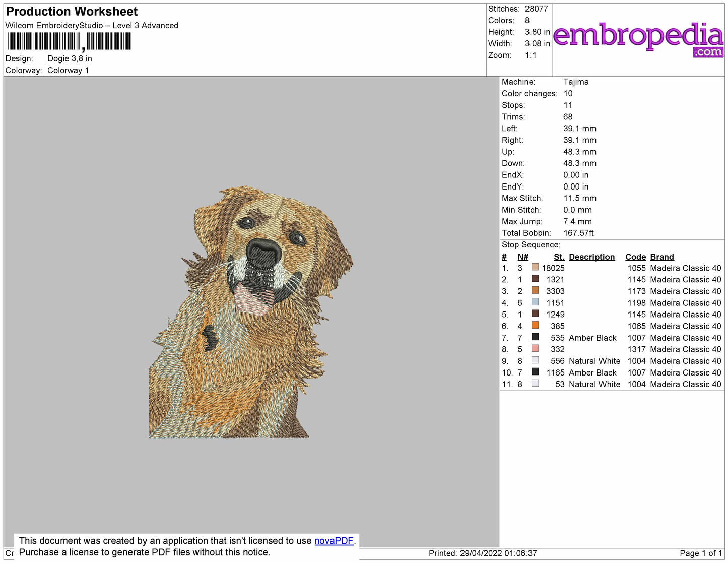728x563 pixels.
Task: Click the 'Production Worksheet' title
Action: tap(72, 12)
